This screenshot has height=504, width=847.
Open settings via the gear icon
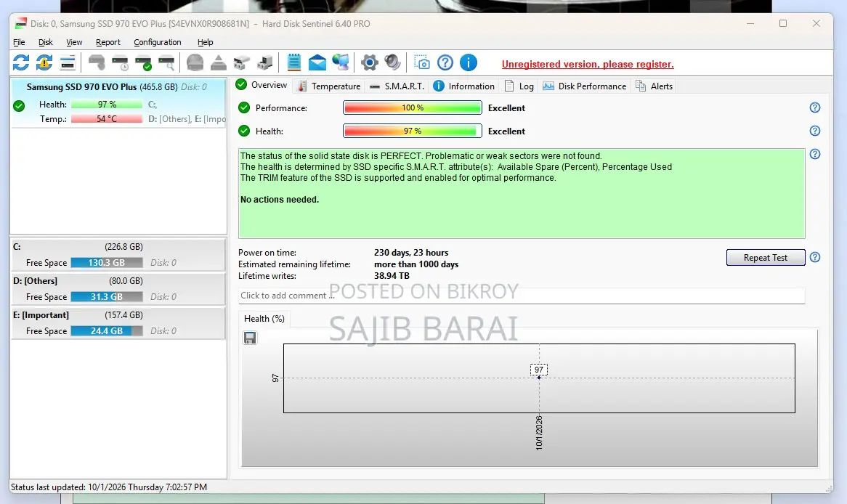(370, 62)
